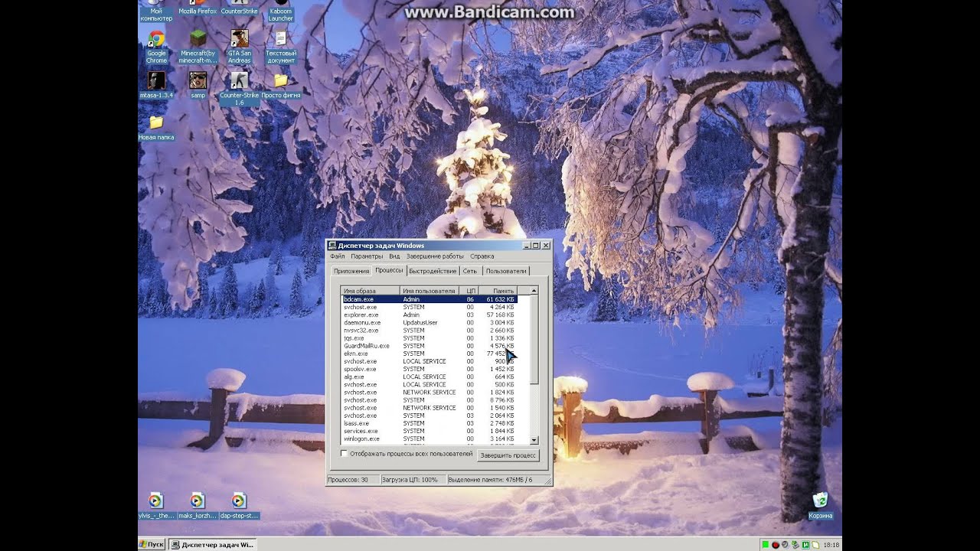Sort by ЦП column header
This screenshot has height=551, width=980.
click(469, 291)
